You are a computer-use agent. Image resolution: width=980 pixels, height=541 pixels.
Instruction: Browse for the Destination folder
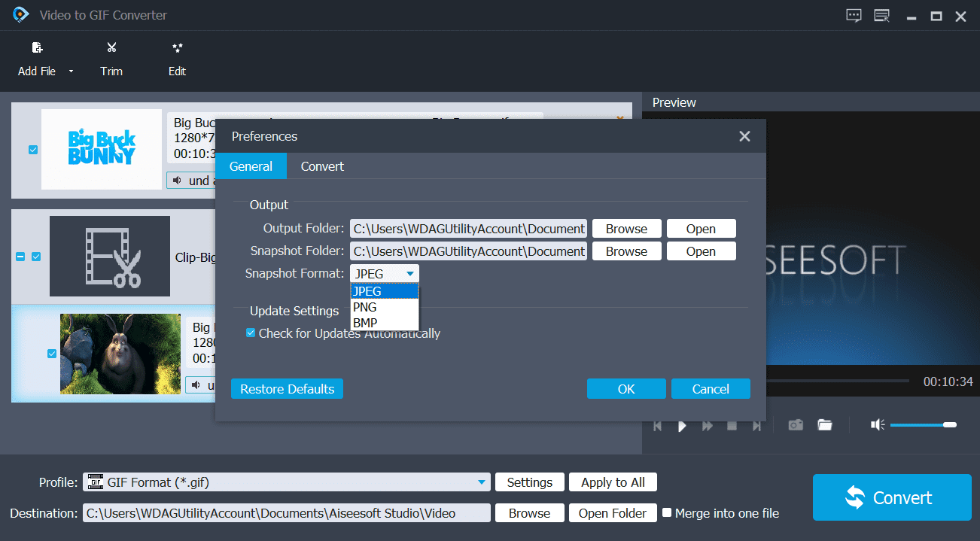(529, 513)
